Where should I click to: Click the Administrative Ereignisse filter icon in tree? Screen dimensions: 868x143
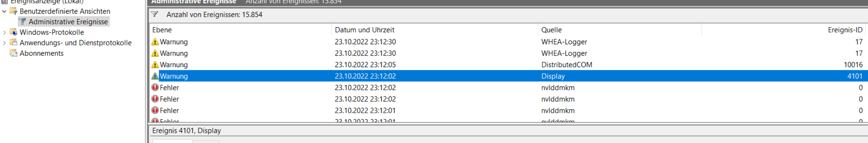(x=23, y=22)
